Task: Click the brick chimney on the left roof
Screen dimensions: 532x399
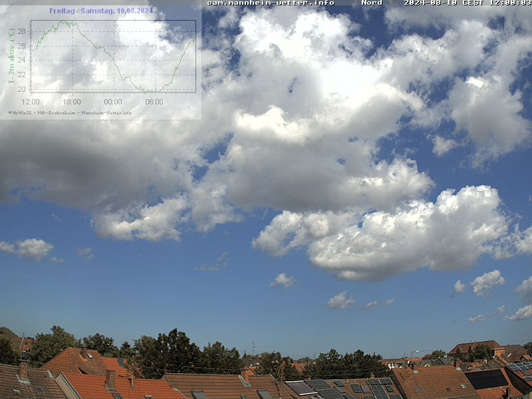Action: point(23,368)
